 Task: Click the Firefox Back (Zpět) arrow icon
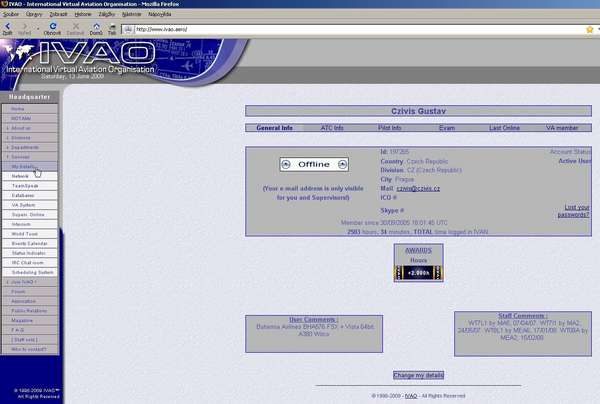click(x=7, y=26)
